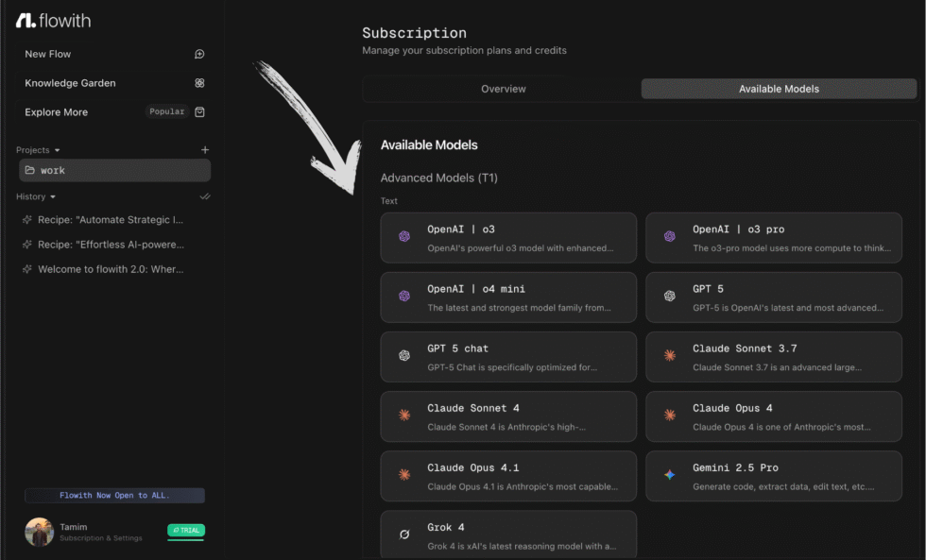Add a new project with the plus icon
This screenshot has height=560, width=926.
pos(206,149)
